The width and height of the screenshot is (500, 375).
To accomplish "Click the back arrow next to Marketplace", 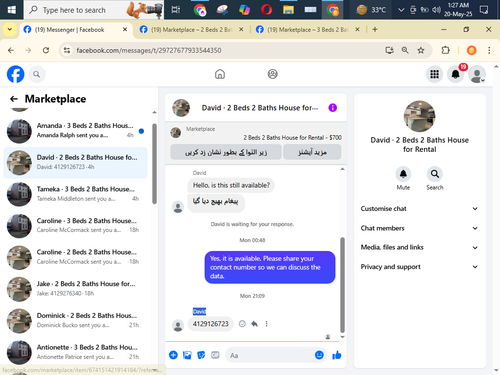I will point(14,99).
